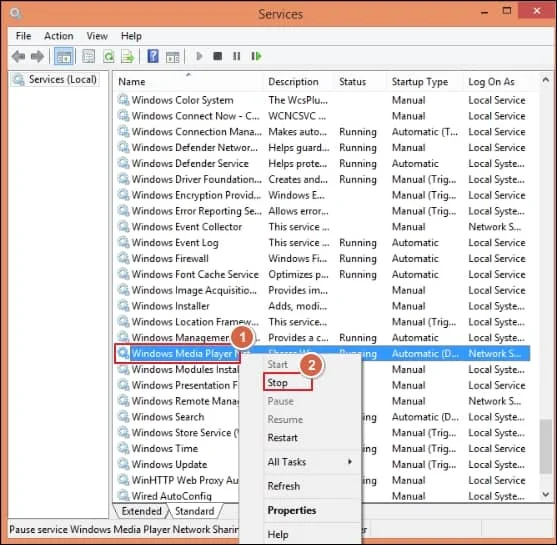Select Windows Image Acquisition service row
557x545 pixels.
pyautogui.click(x=323, y=290)
